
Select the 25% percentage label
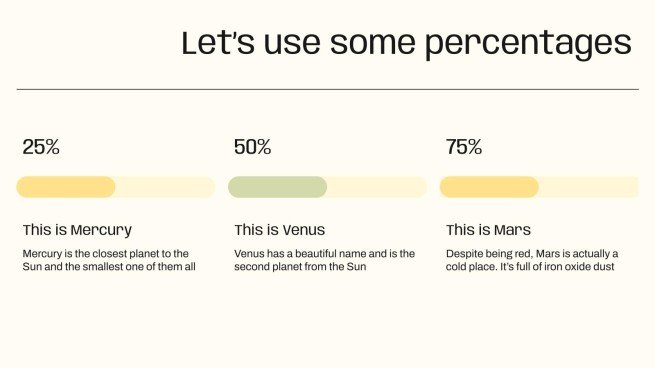point(41,147)
